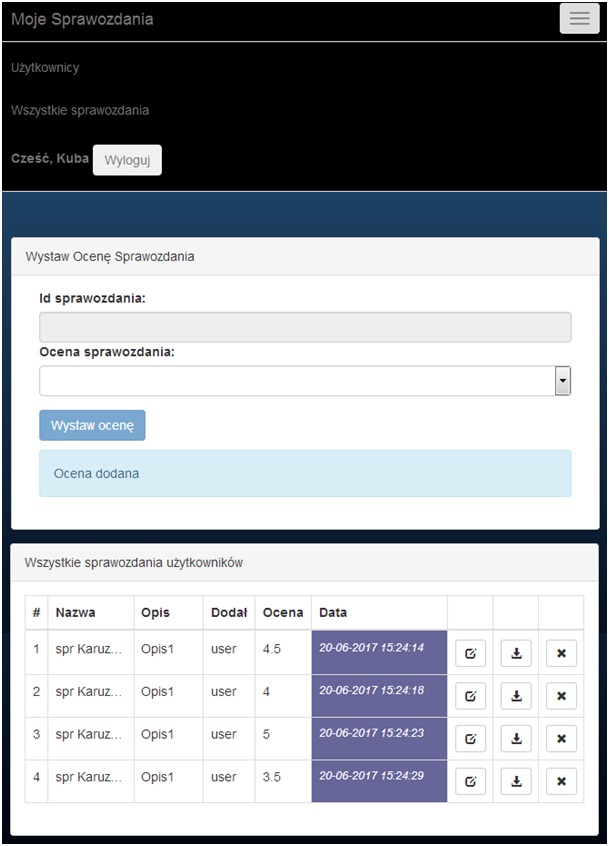This screenshot has height=846, width=609.
Task: Click Wszystkie sprawozdania użytkowników panel heading
Action: click(x=134, y=563)
